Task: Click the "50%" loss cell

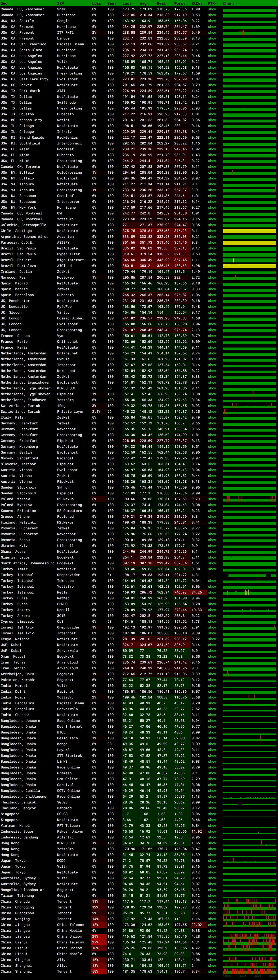Action: (99, 972)
